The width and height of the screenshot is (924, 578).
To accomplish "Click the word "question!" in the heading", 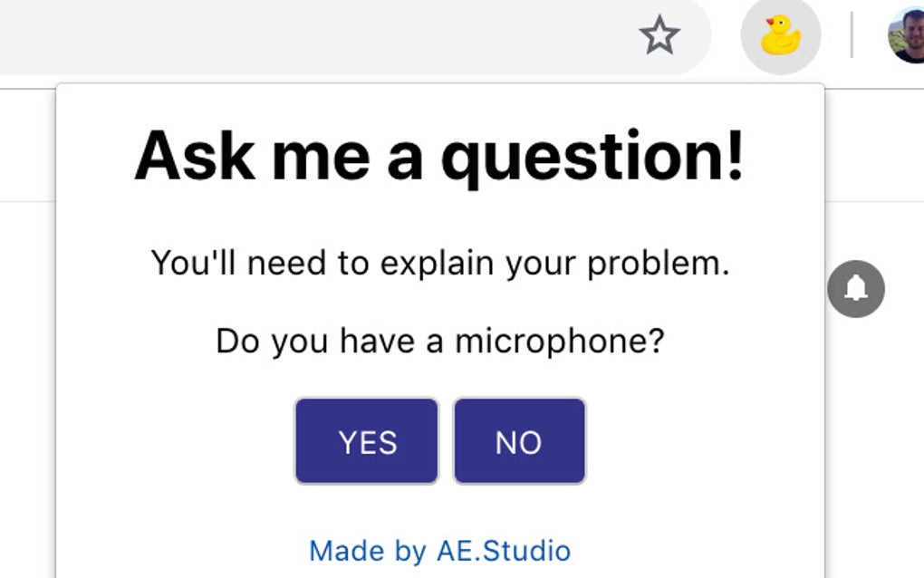I will pos(592,156).
